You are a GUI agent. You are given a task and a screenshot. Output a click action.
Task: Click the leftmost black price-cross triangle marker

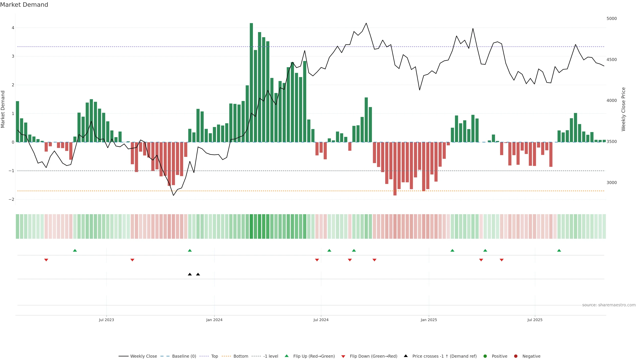click(x=190, y=274)
